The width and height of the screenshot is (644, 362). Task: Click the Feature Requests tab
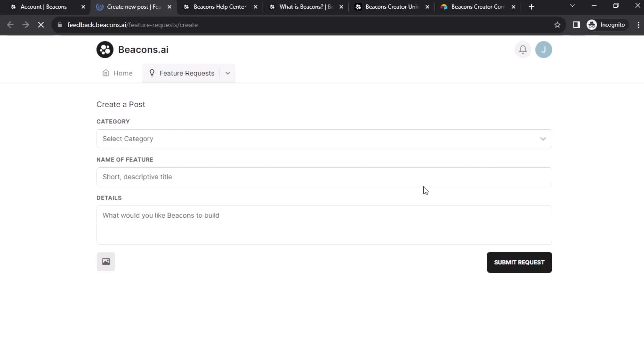pos(186,73)
